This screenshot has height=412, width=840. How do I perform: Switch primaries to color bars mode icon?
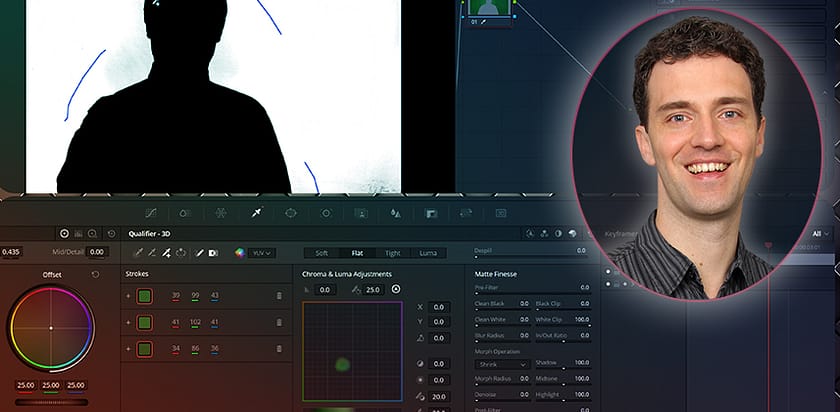[79, 234]
